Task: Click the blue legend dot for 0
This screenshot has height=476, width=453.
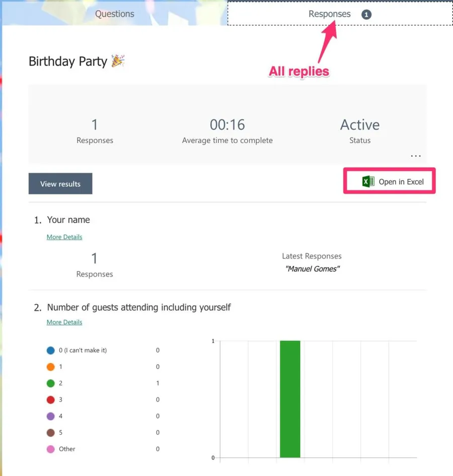Action: (x=50, y=350)
